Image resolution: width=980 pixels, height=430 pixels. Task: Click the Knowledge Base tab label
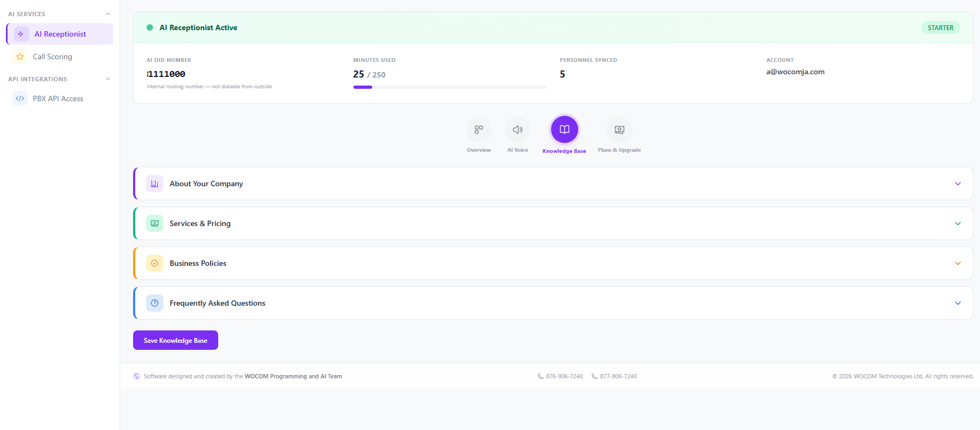tap(564, 151)
